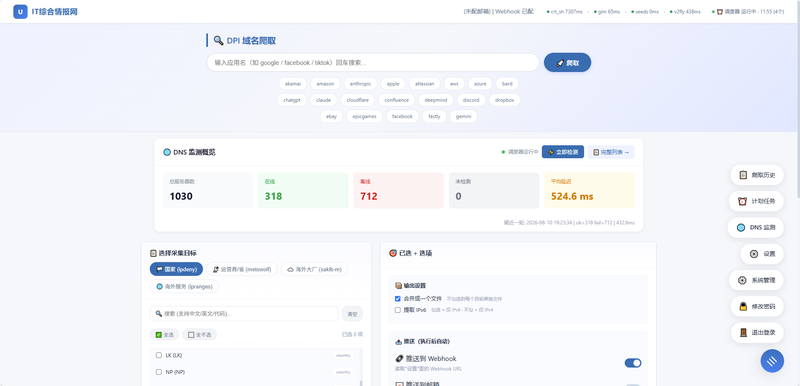Select the amazon quick tag
800x386 pixels.
click(325, 84)
